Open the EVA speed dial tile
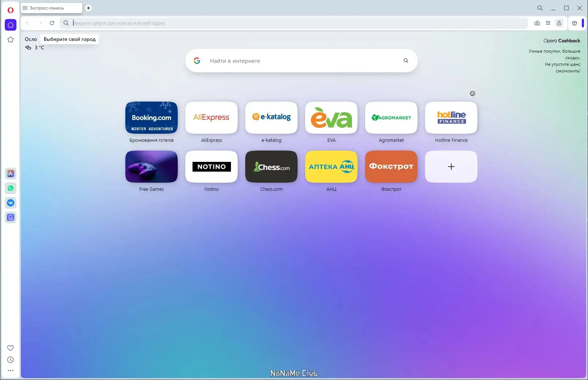This screenshot has height=380, width=588. tap(331, 118)
